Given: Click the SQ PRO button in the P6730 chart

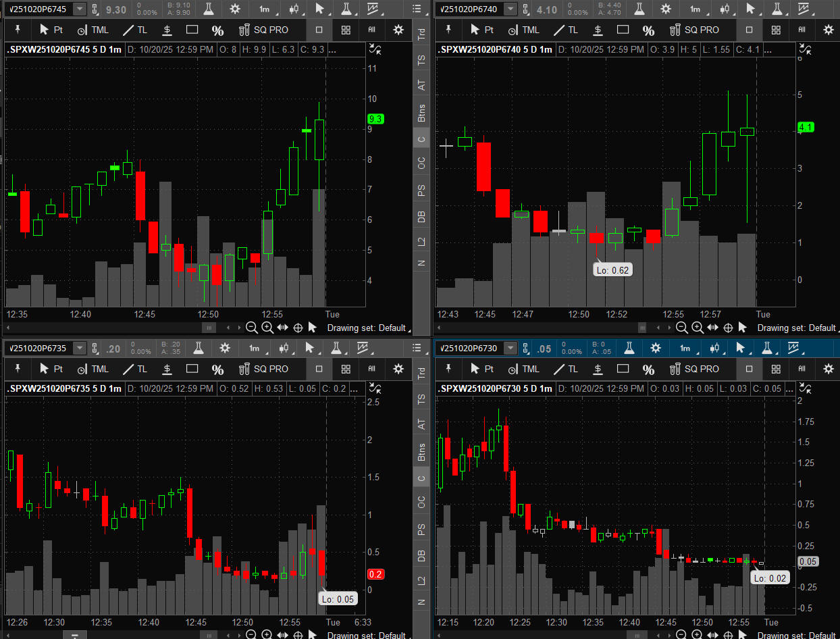Looking at the screenshot, I should (693, 369).
